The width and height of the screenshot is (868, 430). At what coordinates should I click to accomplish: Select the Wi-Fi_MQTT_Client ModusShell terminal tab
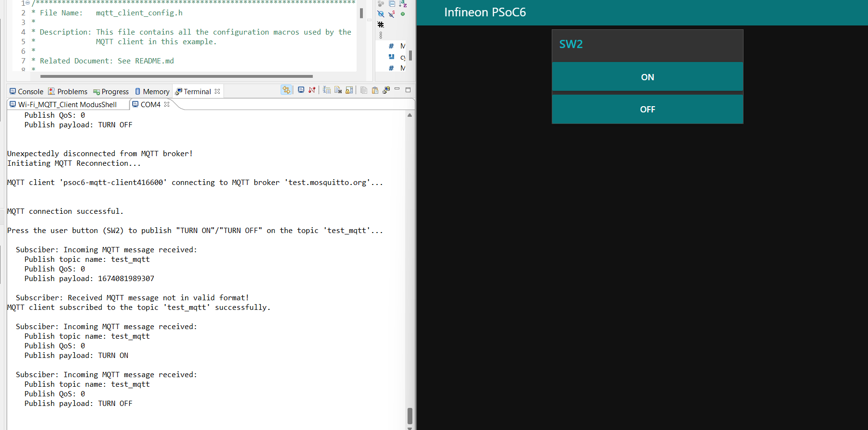pos(67,104)
